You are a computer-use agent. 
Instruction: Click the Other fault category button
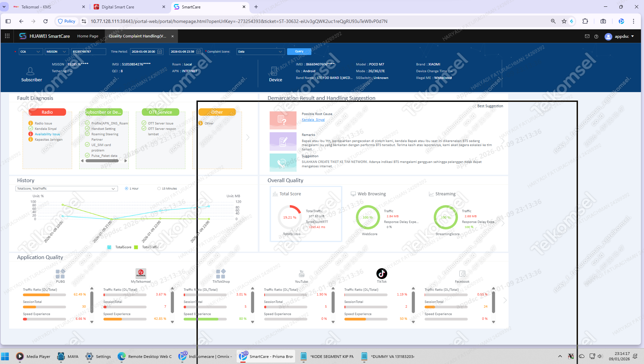[x=217, y=112]
